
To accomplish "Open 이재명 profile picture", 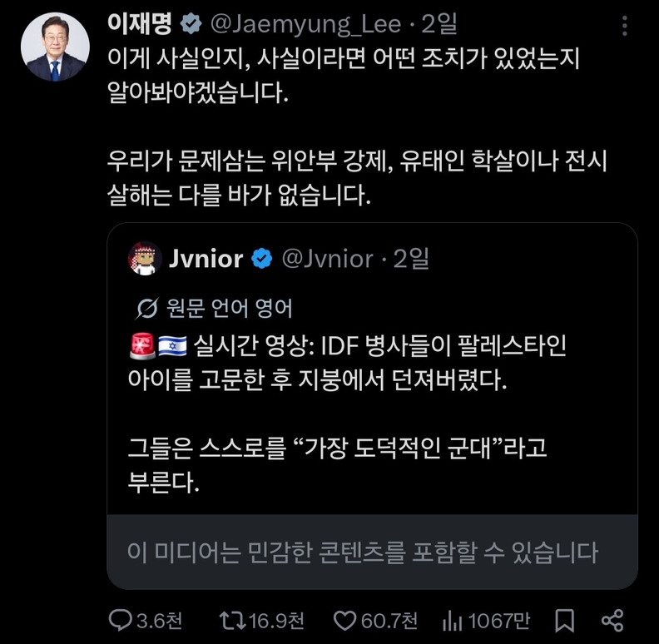I will coord(55,49).
